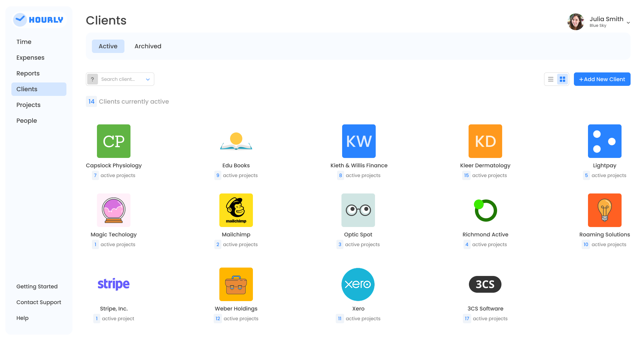Switch to the Active tab
This screenshot has width=644, height=341.
108,46
